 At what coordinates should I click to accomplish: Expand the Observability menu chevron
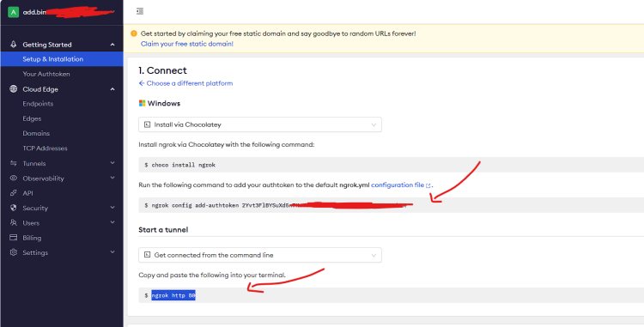coord(112,178)
